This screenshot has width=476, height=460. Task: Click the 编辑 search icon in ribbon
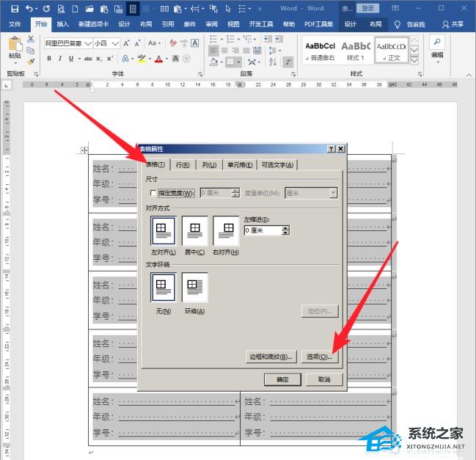coord(437,43)
